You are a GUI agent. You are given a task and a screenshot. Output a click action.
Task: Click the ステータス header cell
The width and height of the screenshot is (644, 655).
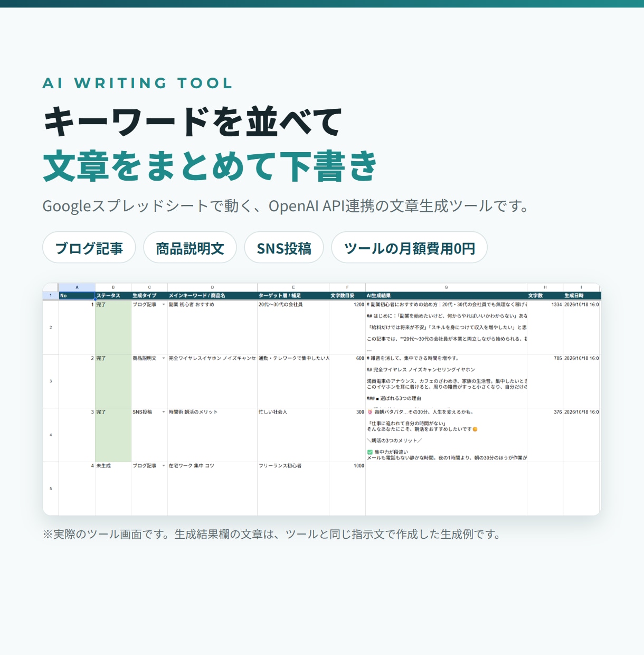[113, 296]
